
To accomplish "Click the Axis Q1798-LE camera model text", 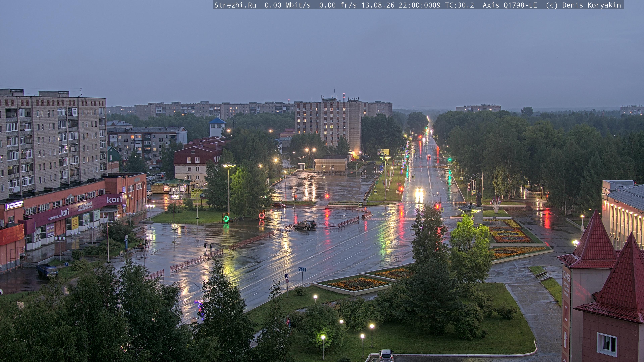I will coord(510,5).
